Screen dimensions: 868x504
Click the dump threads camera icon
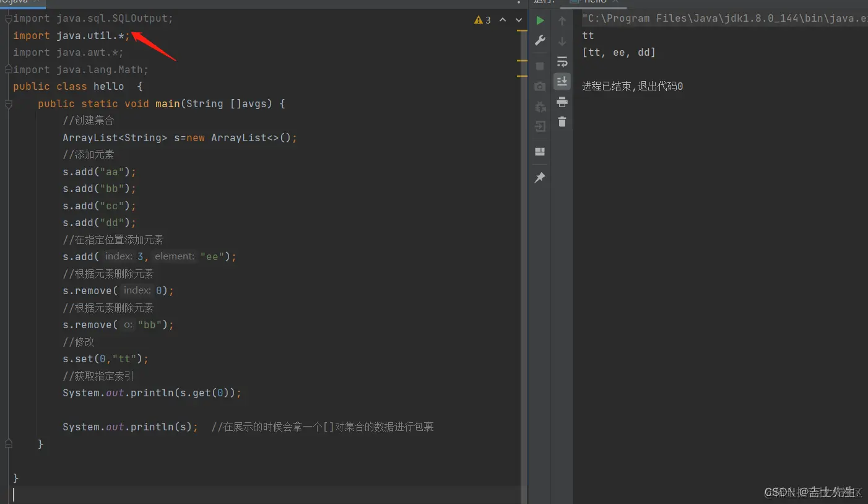point(540,86)
